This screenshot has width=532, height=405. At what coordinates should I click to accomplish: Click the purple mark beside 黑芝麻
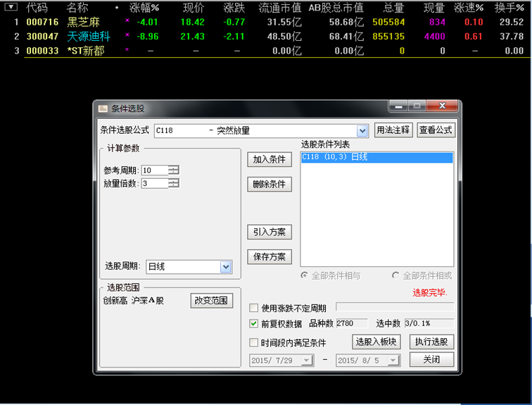click(127, 20)
